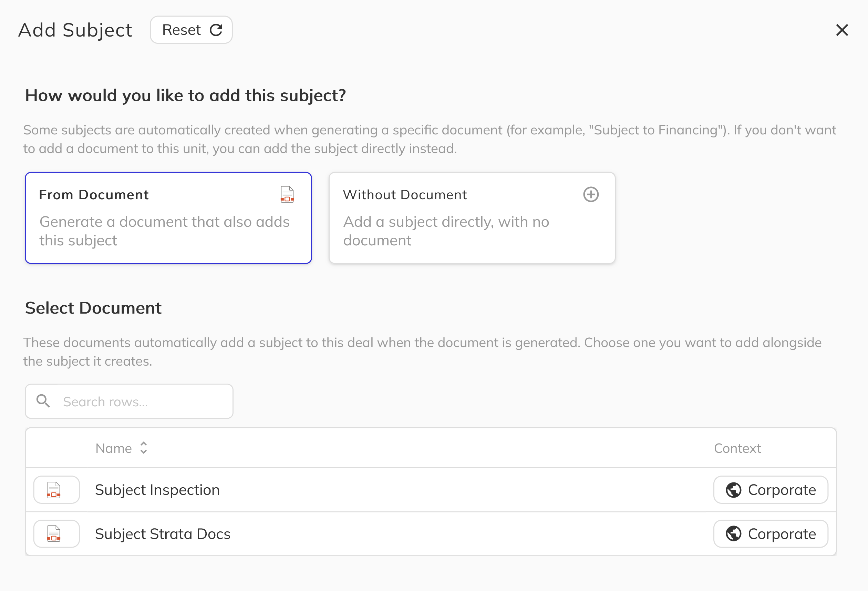Click the document icon on From Document card

(x=287, y=195)
